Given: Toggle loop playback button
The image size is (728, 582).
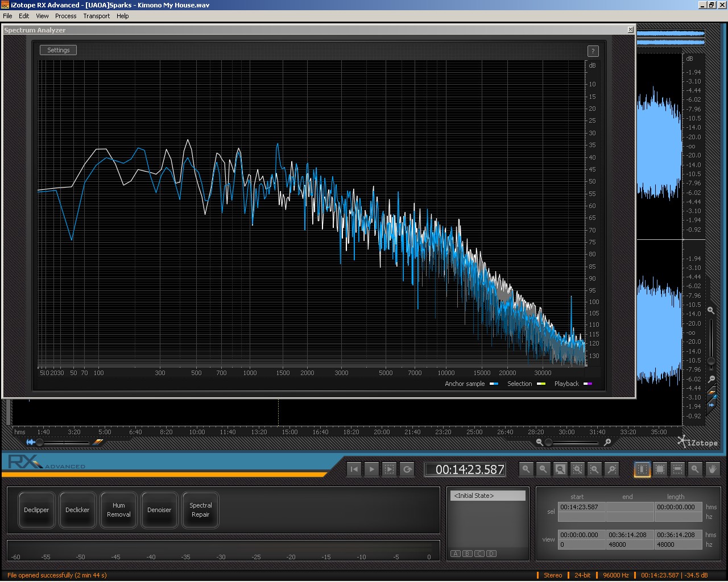Looking at the screenshot, I should [x=407, y=469].
